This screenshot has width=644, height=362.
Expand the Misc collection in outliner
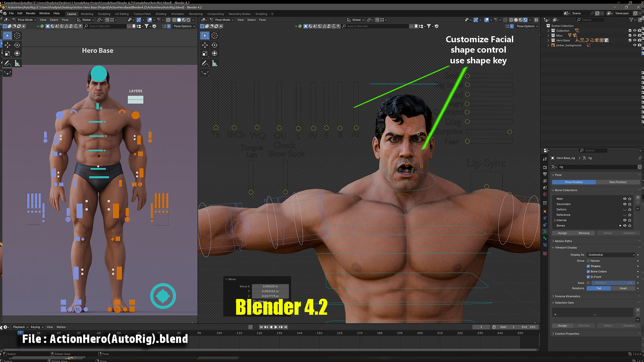point(548,36)
